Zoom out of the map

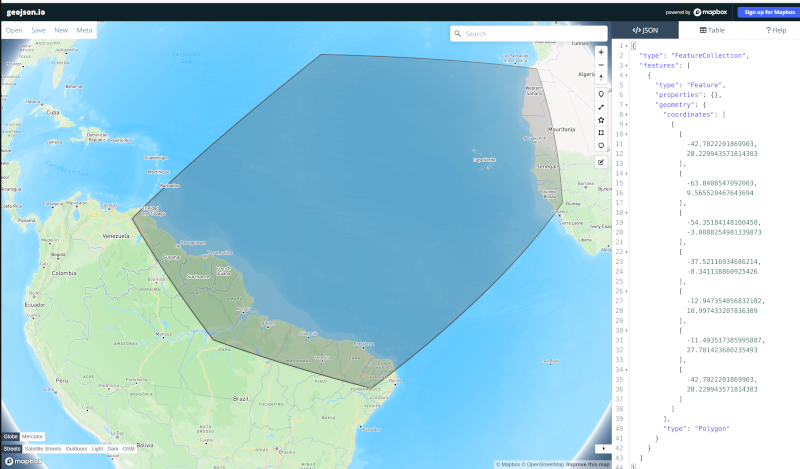[601, 65]
